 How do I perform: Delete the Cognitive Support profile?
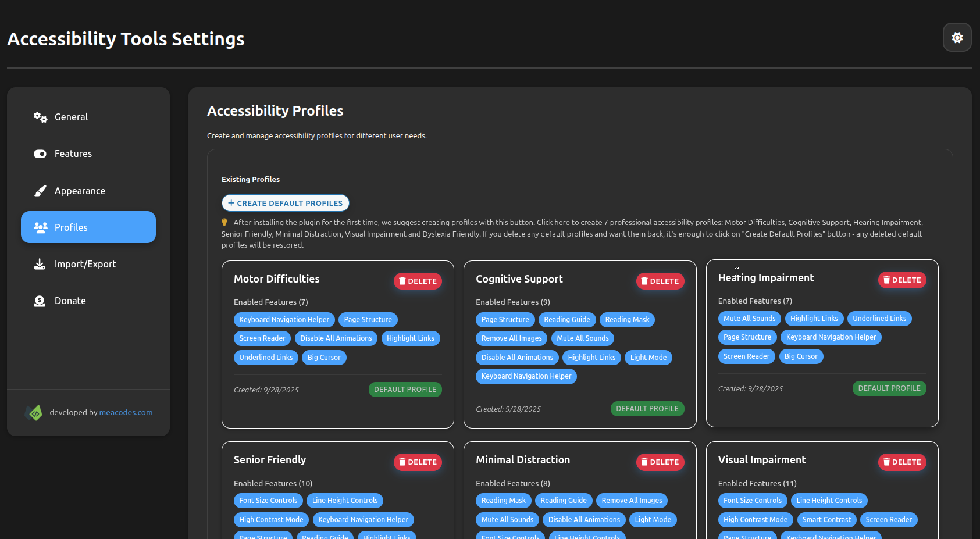(660, 281)
